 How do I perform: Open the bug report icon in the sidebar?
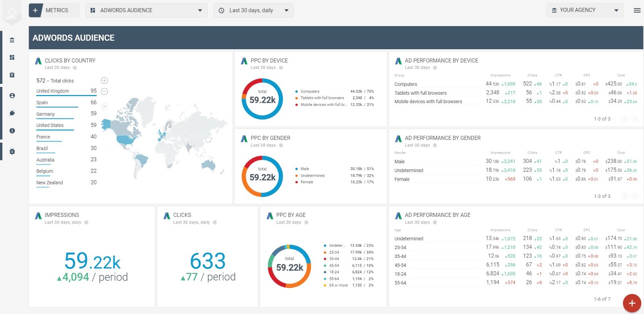coord(12,152)
